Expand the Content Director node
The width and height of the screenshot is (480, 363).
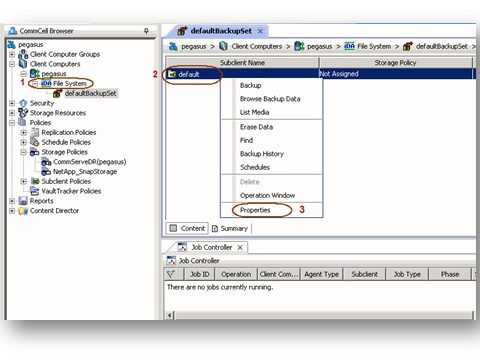(x=12, y=211)
